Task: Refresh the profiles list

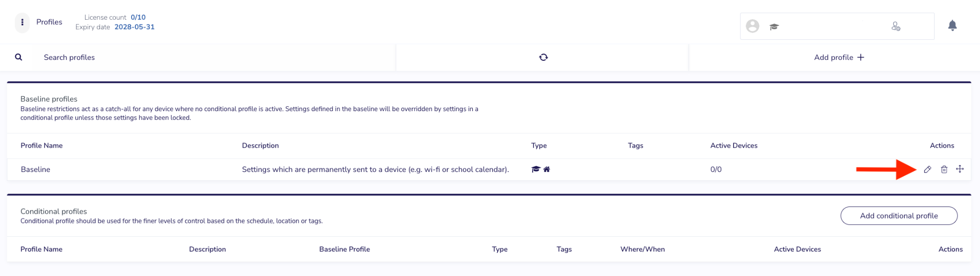Action: point(543,57)
